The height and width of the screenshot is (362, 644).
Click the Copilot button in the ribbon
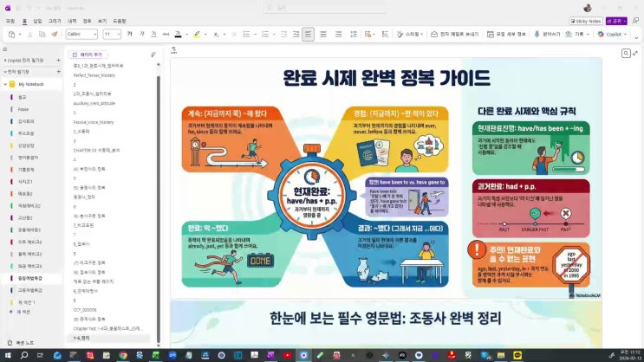point(611,34)
